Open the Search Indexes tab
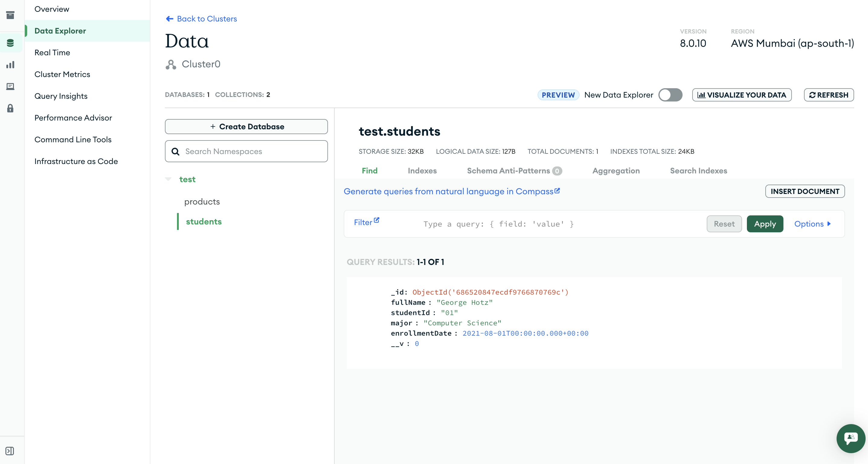This screenshot has height=464, width=868. (699, 171)
